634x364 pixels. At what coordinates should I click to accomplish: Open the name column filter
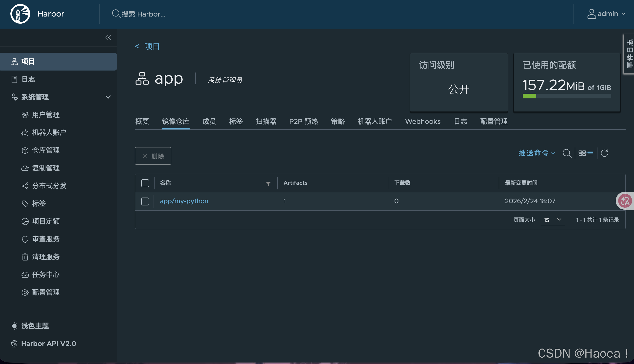[x=268, y=184]
